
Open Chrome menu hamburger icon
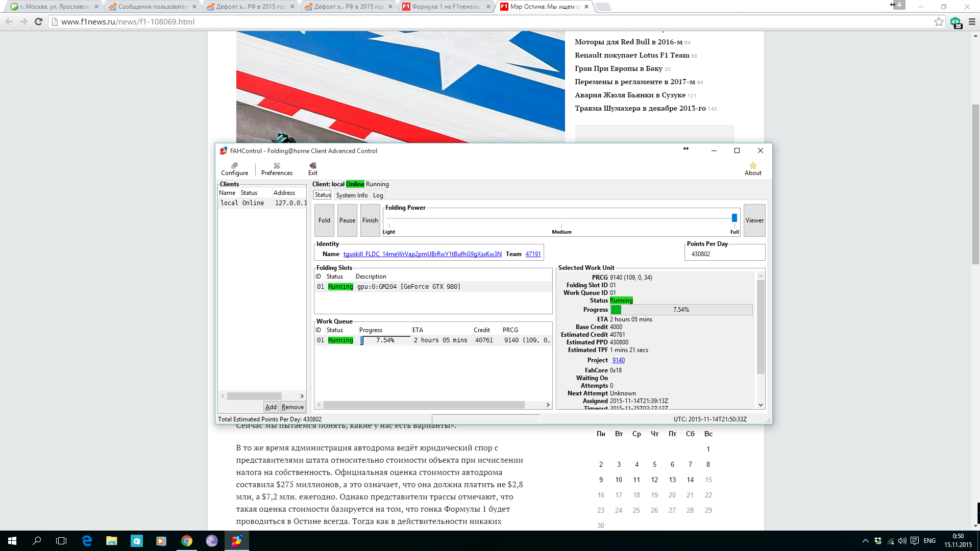[x=972, y=21]
